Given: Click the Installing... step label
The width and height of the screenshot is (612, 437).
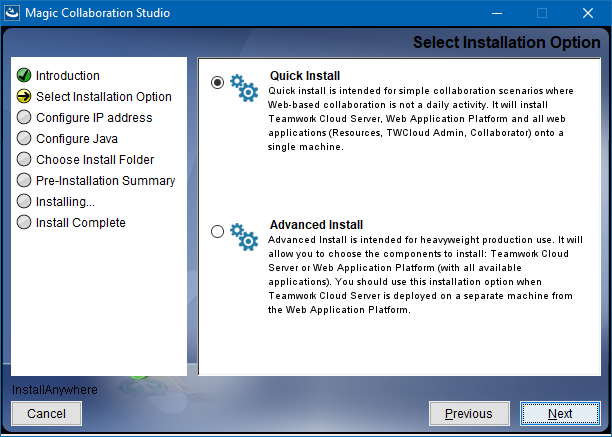Looking at the screenshot, I should pos(65,202).
